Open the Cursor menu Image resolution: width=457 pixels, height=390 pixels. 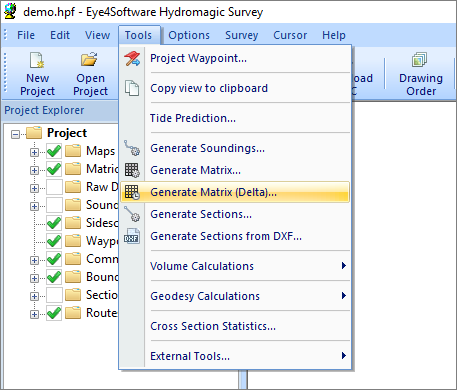tap(290, 35)
